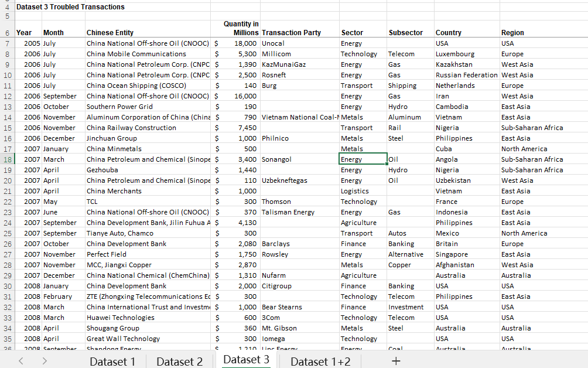Select the Cuba country cell
Image resolution: width=588 pixels, height=368 pixels.
467,149
